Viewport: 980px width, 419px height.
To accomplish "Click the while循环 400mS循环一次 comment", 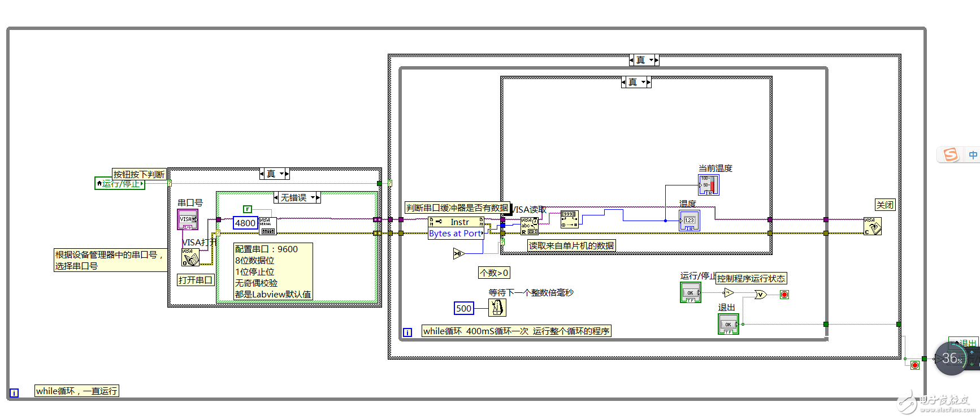I will coord(517,331).
